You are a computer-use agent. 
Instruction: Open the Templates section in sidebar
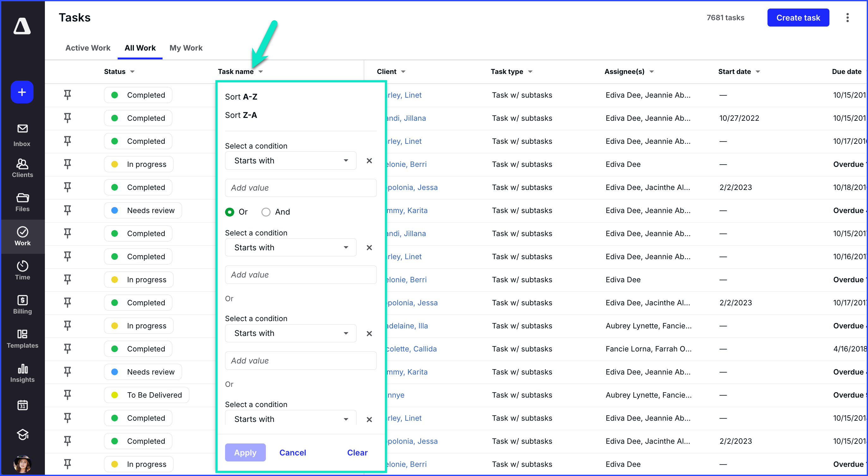coord(22,339)
